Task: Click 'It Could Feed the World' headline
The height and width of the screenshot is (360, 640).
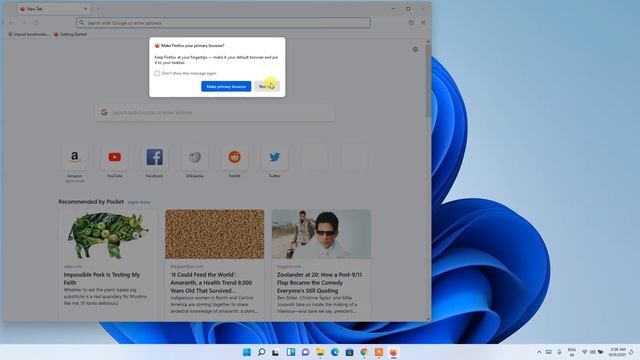Action: click(x=211, y=282)
